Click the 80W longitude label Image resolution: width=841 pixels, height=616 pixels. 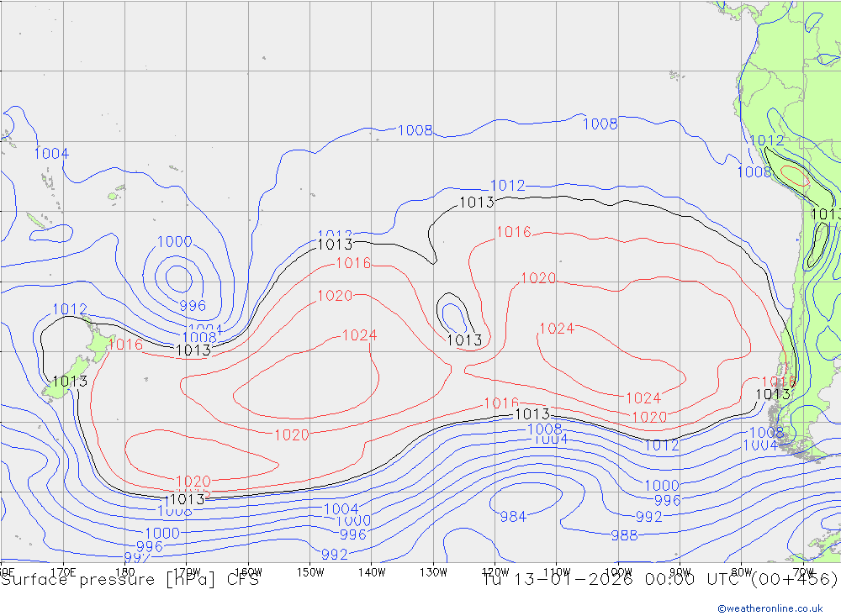(x=742, y=571)
